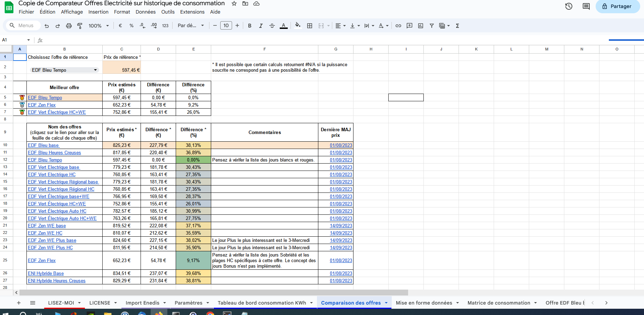Star the document title
Viewport: 644px width, 315px height.
[234, 3]
